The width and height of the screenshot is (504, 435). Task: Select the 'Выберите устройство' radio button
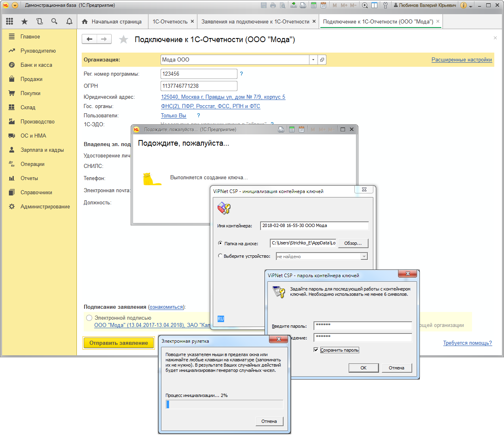(220, 256)
